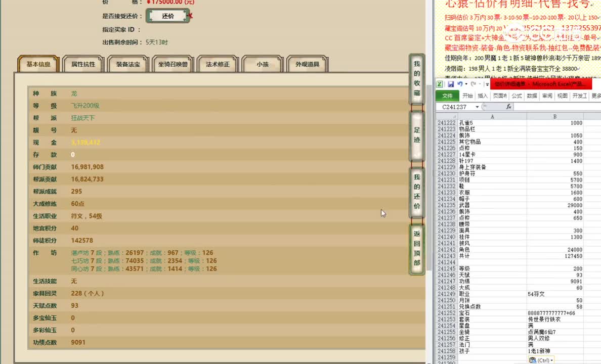Click the 家具回灵 value 228

point(88,294)
